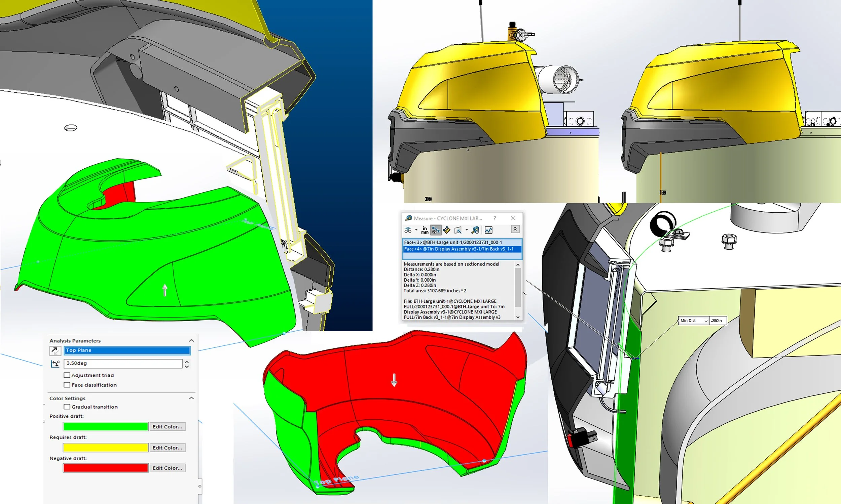Open the Min Dist dropdown
841x504 pixels.
click(706, 321)
